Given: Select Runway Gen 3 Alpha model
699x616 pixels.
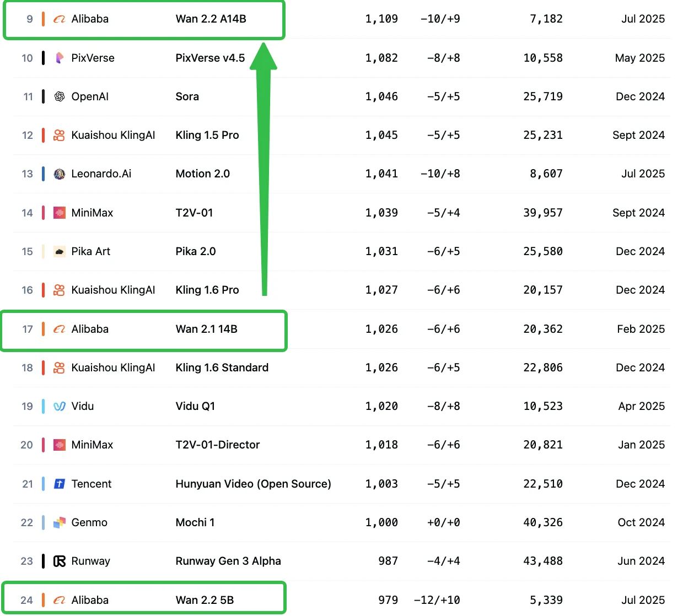Looking at the screenshot, I should coord(228,561).
